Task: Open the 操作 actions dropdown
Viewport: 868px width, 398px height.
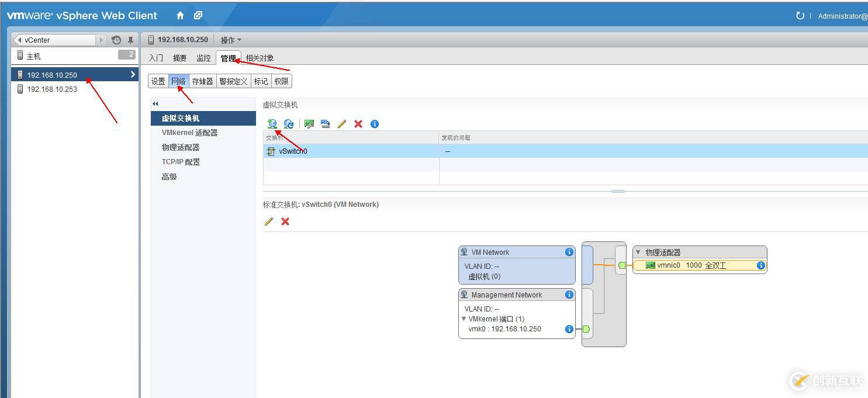Action: click(231, 40)
